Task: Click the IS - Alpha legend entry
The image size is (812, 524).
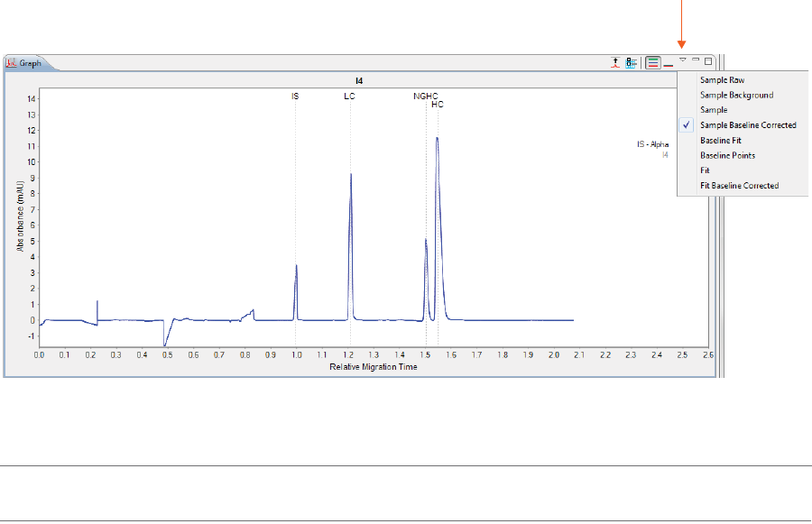Action: click(x=652, y=144)
